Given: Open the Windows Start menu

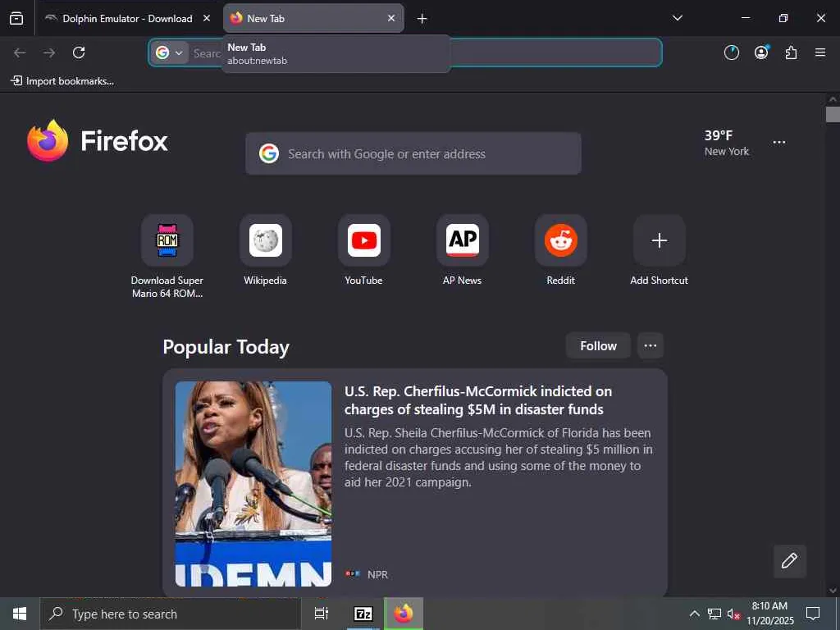Looking at the screenshot, I should pyautogui.click(x=20, y=614).
